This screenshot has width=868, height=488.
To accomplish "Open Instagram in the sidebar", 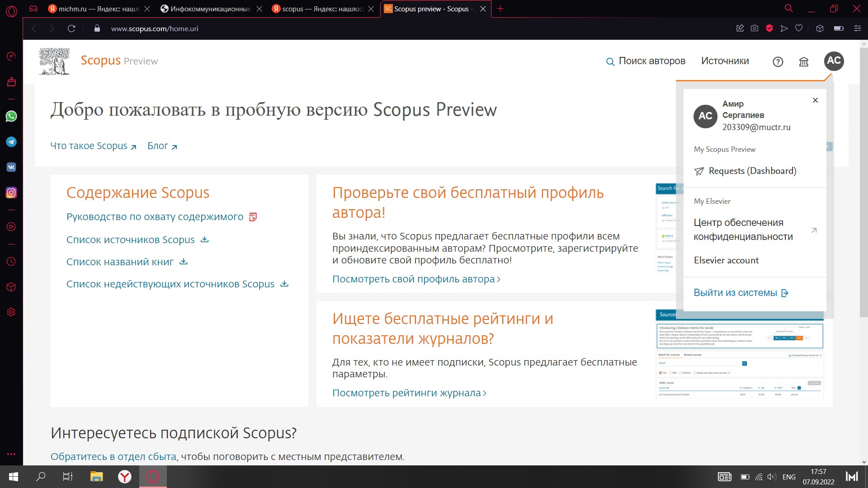I will (11, 192).
